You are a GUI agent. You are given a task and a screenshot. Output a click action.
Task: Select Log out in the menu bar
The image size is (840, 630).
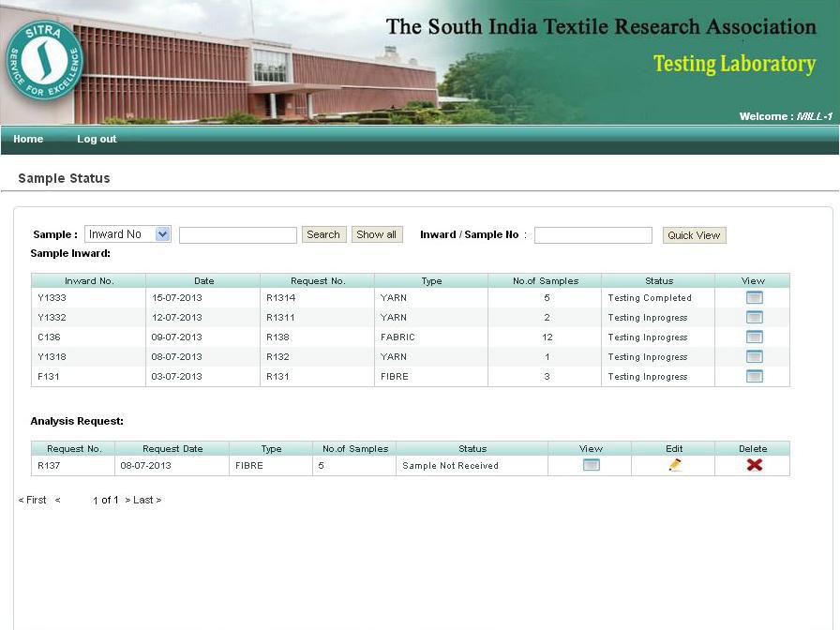[97, 139]
